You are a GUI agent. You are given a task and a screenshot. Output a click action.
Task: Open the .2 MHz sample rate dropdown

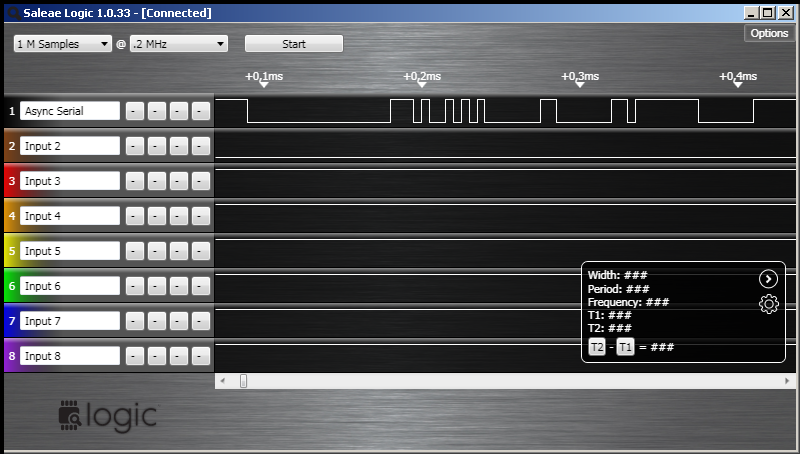(179, 44)
